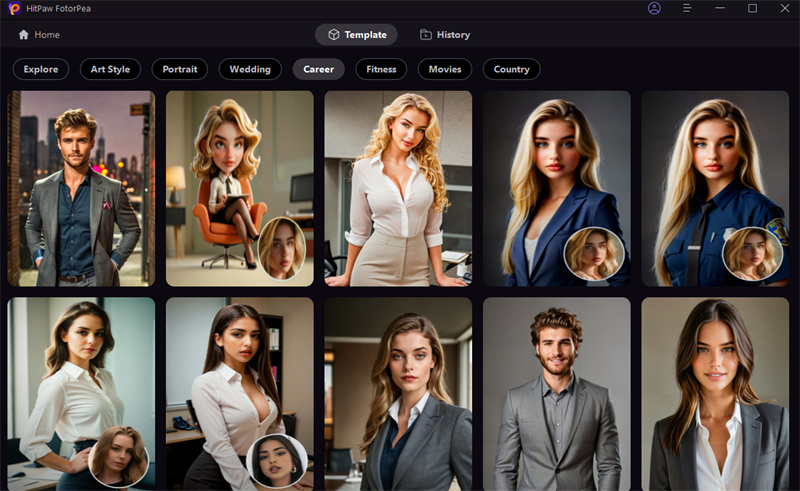The image size is (800, 491).
Task: Select the Movies category
Action: coord(445,69)
